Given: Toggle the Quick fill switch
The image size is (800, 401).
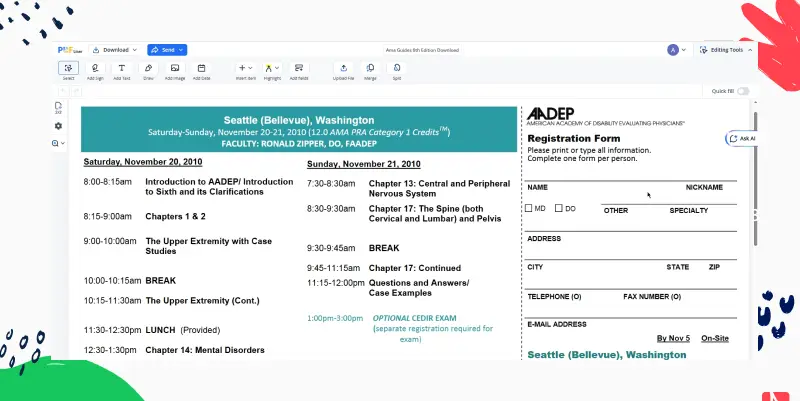Looking at the screenshot, I should click(743, 91).
